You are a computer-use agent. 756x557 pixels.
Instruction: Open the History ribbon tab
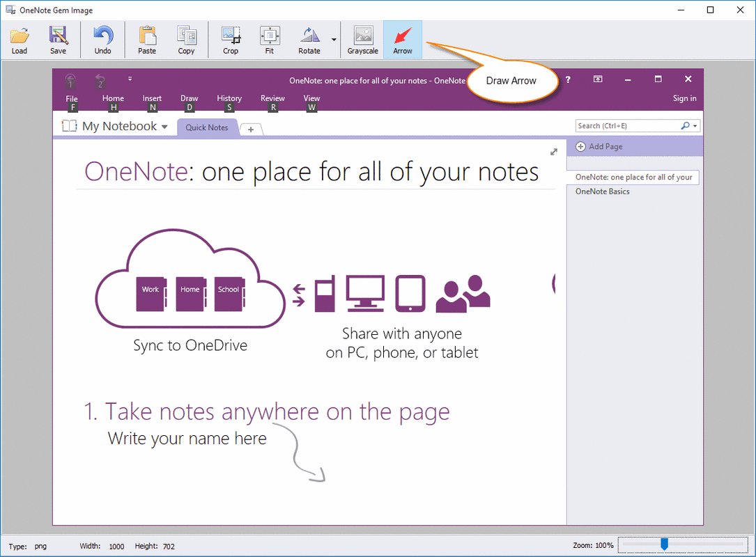229,98
